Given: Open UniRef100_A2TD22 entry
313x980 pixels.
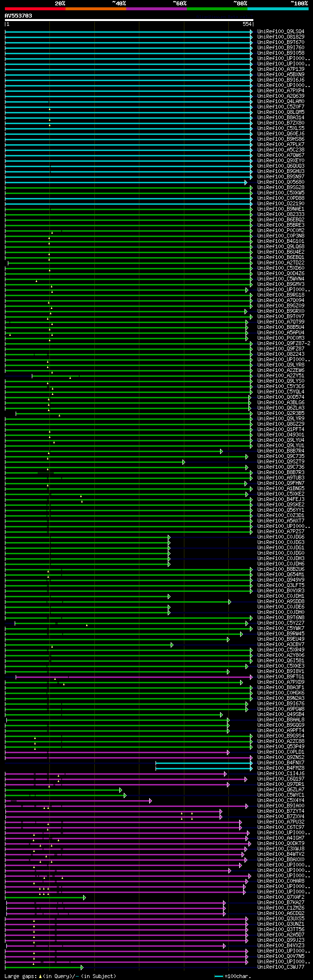Looking at the screenshot, I should pyautogui.click(x=281, y=262).
